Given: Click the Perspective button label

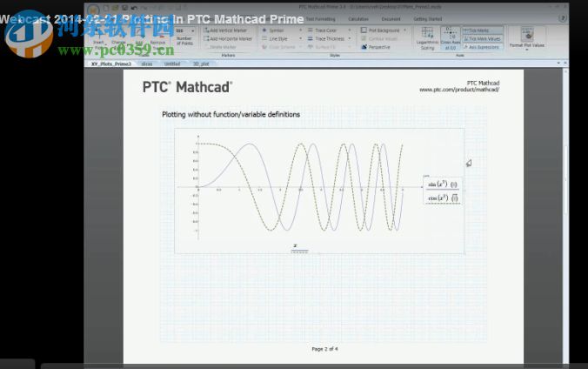Looking at the screenshot, I should coord(379,47).
